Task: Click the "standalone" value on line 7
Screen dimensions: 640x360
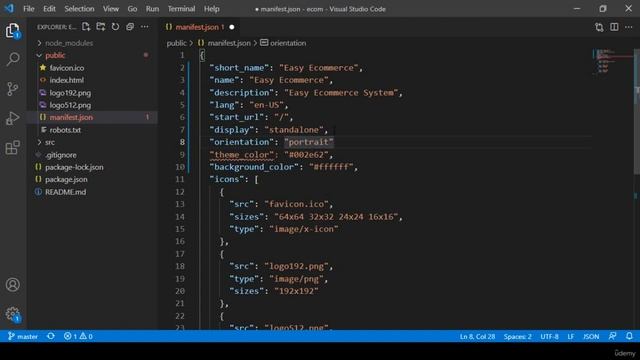Action: coord(294,130)
